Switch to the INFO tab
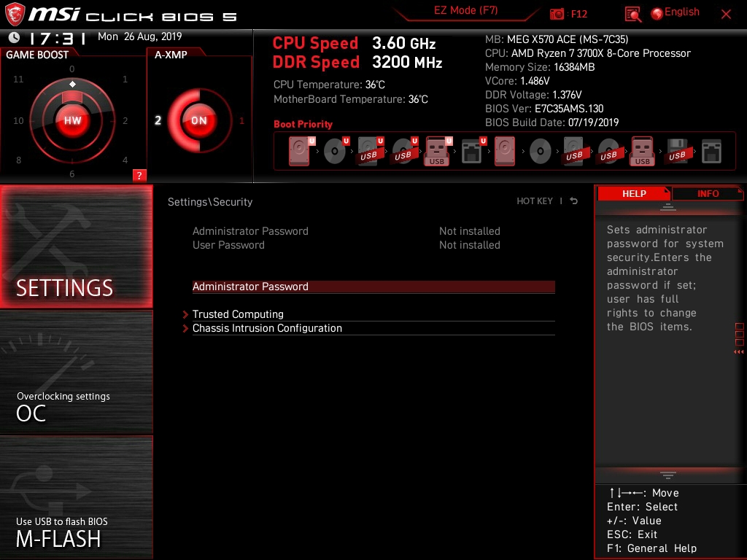747x560 pixels. (708, 194)
